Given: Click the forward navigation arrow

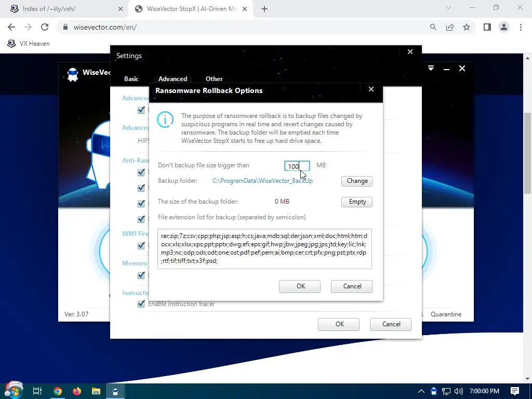Looking at the screenshot, I should pos(28,27).
